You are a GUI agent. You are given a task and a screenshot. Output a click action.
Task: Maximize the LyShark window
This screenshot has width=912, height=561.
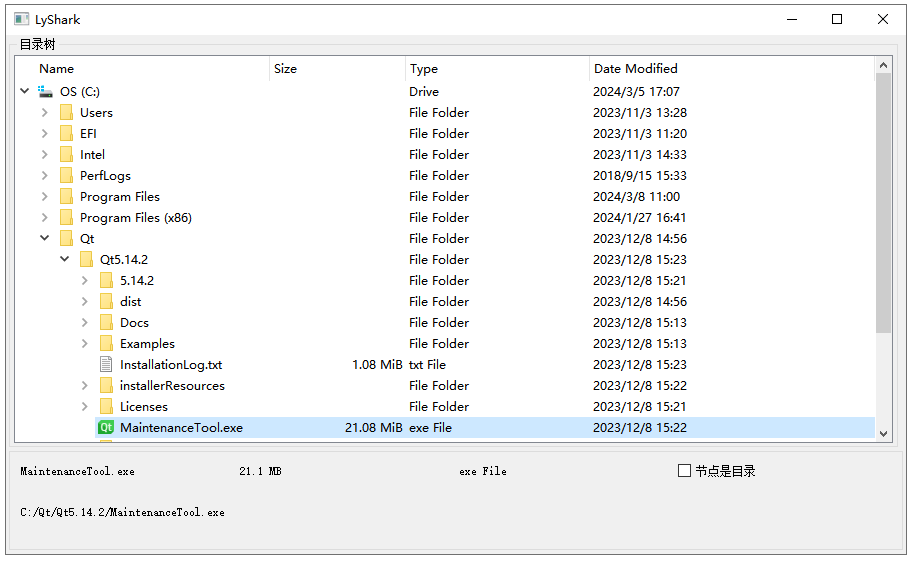click(x=837, y=19)
